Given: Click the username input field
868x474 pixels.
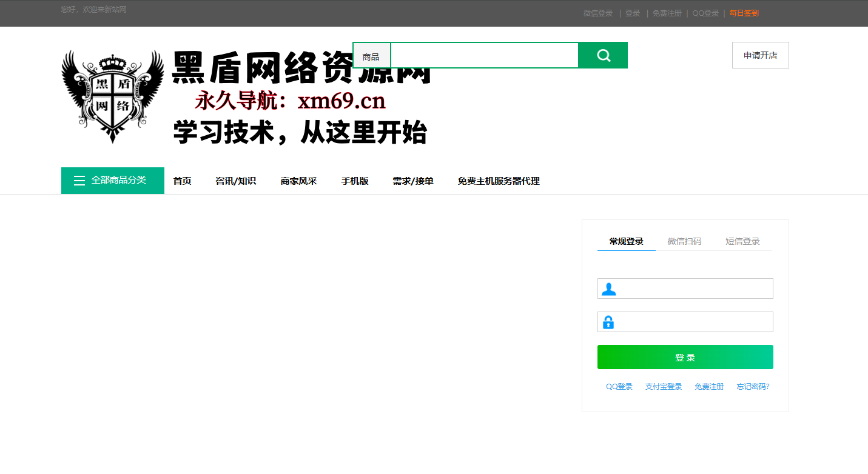Looking at the screenshot, I should (691, 289).
